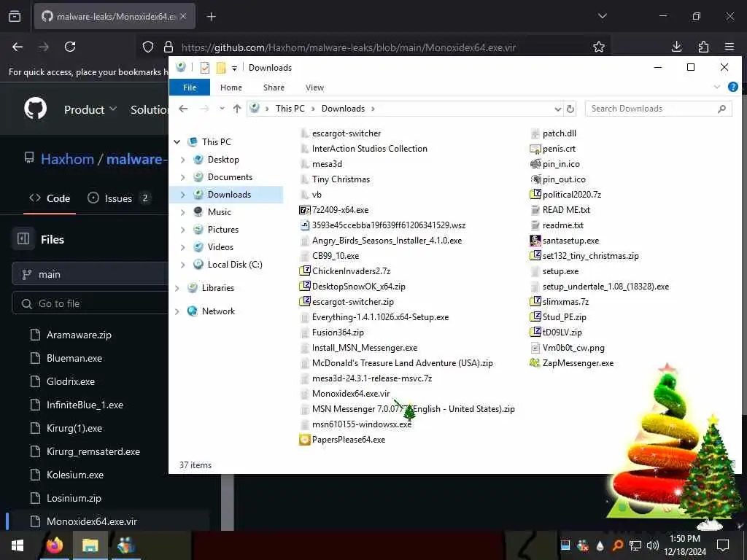The image size is (747, 560).
Task: Select Network in navigation pane
Action: [x=218, y=311]
